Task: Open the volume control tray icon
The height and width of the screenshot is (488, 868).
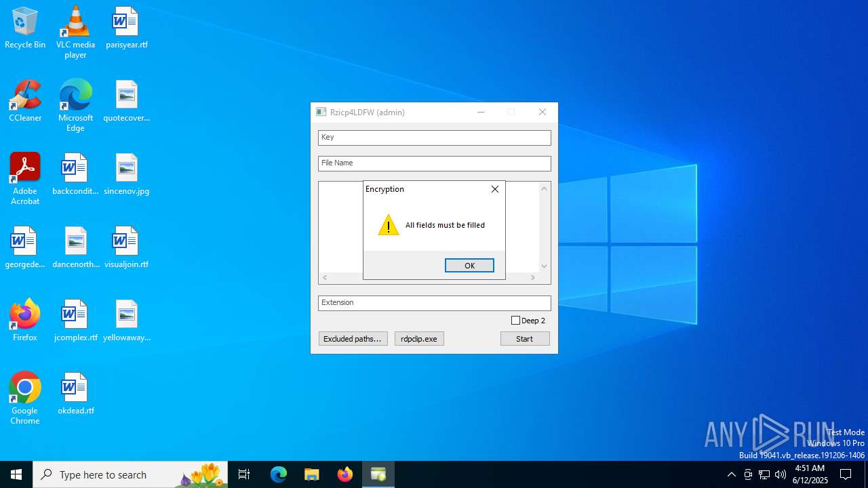Action: pyautogui.click(x=781, y=474)
